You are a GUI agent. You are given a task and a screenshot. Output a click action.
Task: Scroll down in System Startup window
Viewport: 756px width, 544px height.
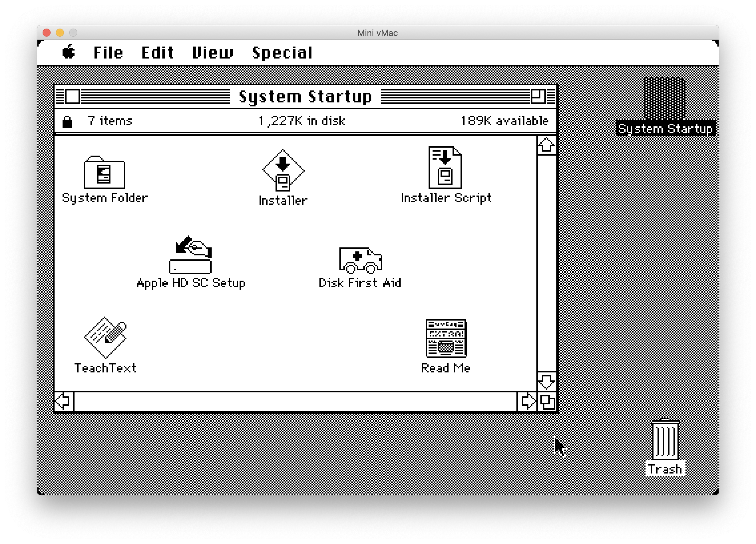click(545, 383)
